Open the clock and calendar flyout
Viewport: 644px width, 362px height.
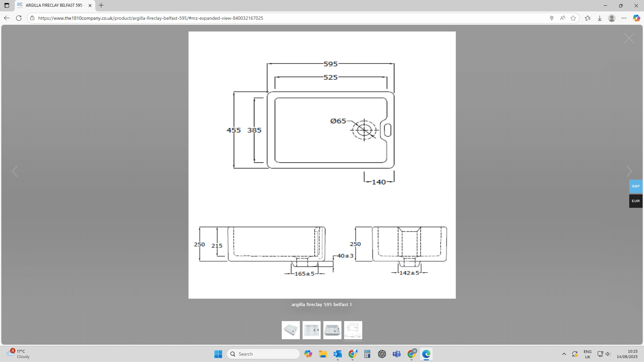[627, 354]
